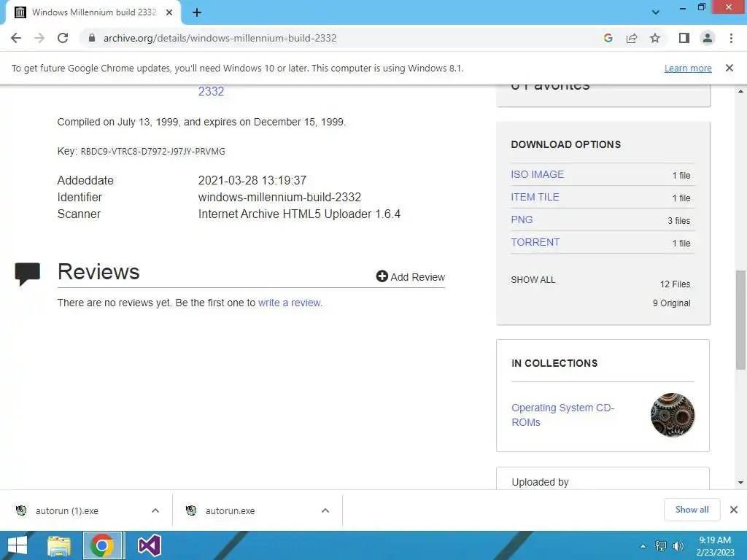The width and height of the screenshot is (747, 560).
Task: Download the TORRENT file option
Action: pos(535,242)
